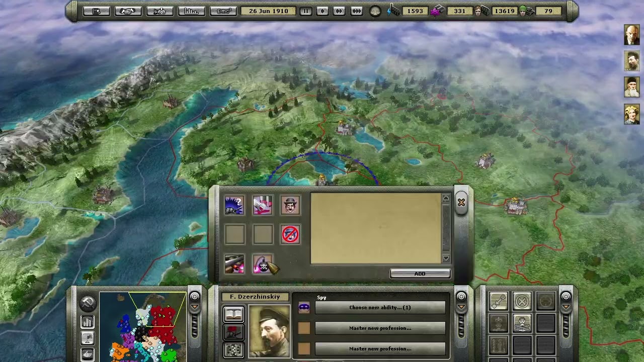Open the character dice pattern tab
Screen dimensions: 644x362
[234, 349]
